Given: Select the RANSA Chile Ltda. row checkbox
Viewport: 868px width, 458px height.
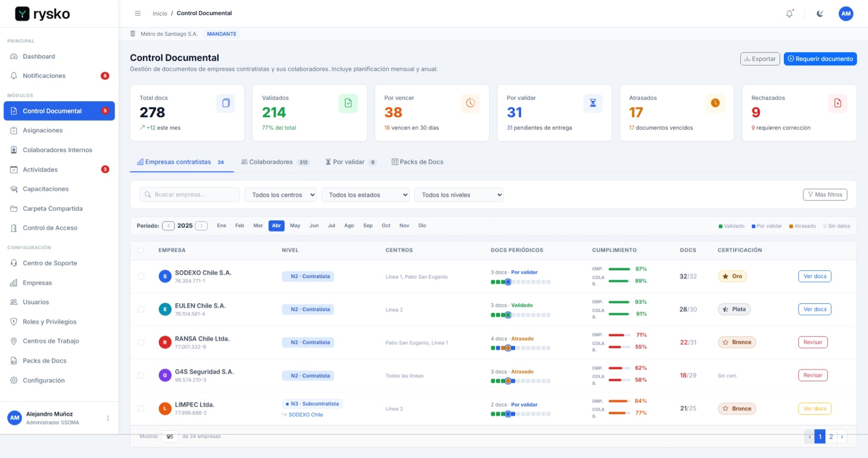Looking at the screenshot, I should tap(141, 342).
